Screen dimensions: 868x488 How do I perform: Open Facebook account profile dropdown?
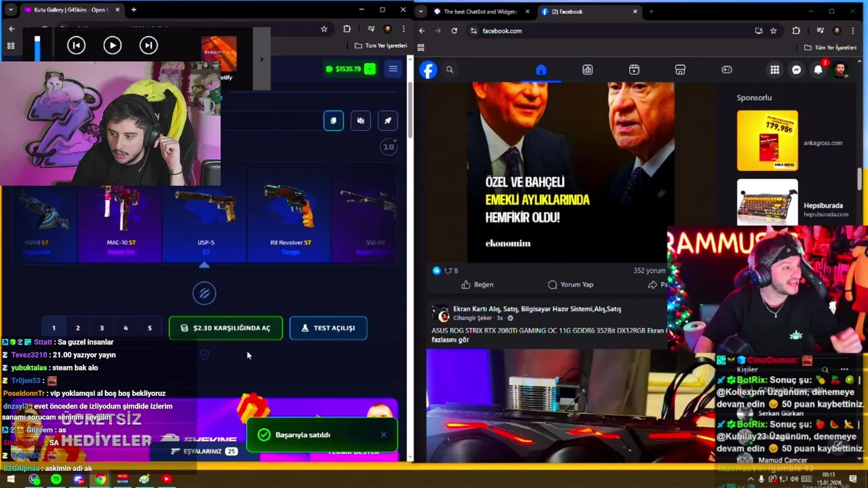tap(841, 70)
